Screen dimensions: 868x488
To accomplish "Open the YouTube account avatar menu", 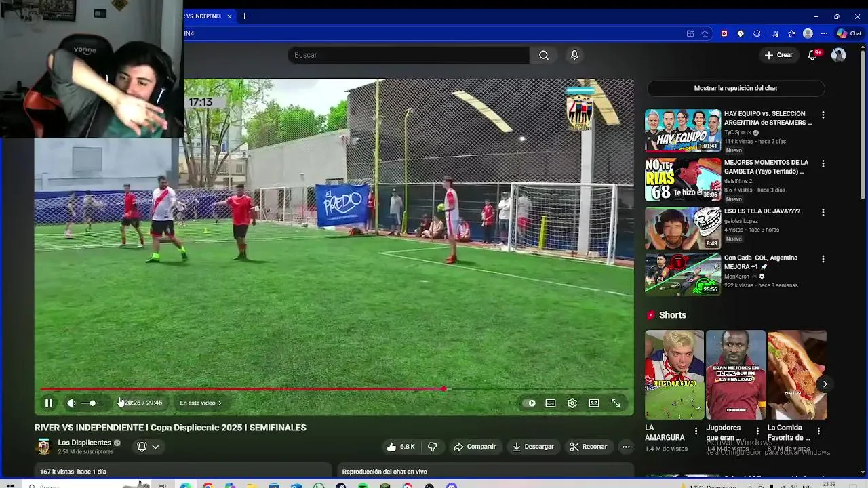I will tap(839, 55).
